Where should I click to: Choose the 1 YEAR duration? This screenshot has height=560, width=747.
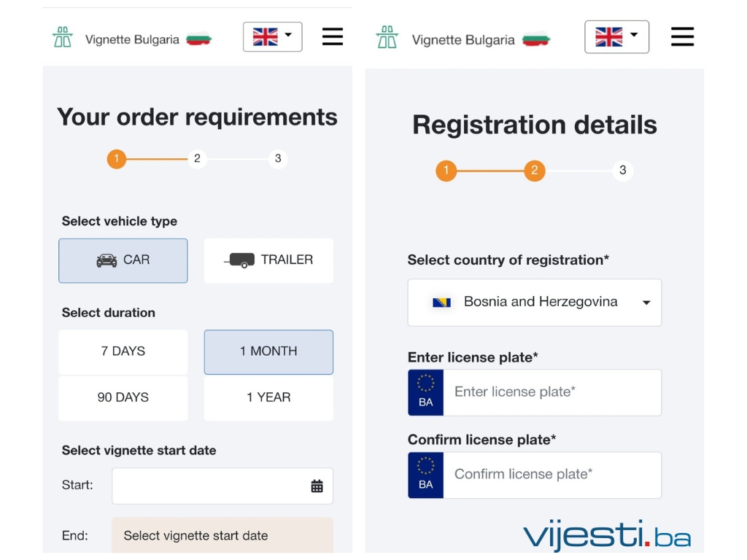point(268,397)
